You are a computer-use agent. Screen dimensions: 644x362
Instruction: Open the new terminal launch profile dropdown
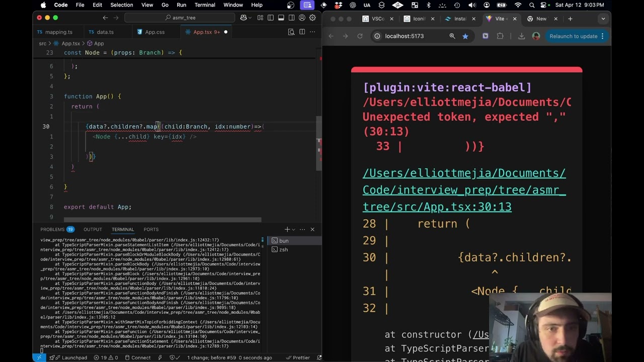coord(294,229)
